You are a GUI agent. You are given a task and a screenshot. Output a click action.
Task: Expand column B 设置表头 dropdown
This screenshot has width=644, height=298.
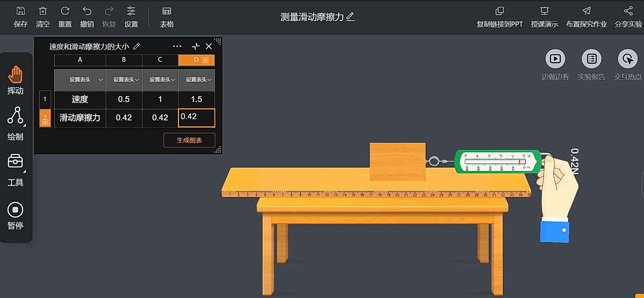point(137,80)
